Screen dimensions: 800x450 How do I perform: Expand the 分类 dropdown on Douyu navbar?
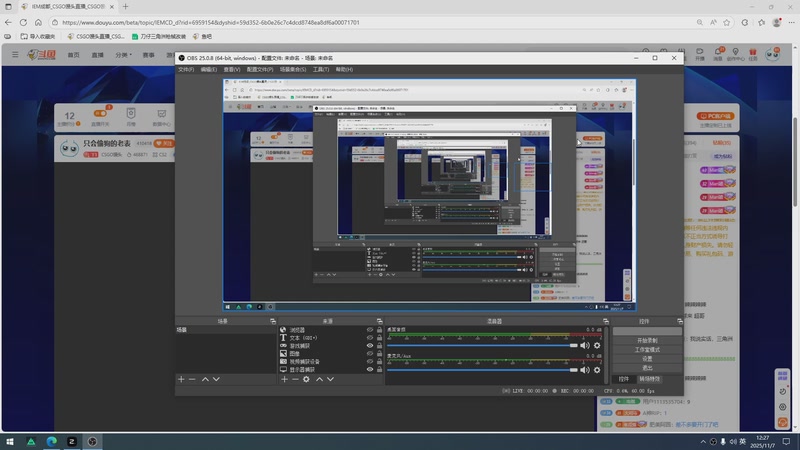(x=122, y=55)
